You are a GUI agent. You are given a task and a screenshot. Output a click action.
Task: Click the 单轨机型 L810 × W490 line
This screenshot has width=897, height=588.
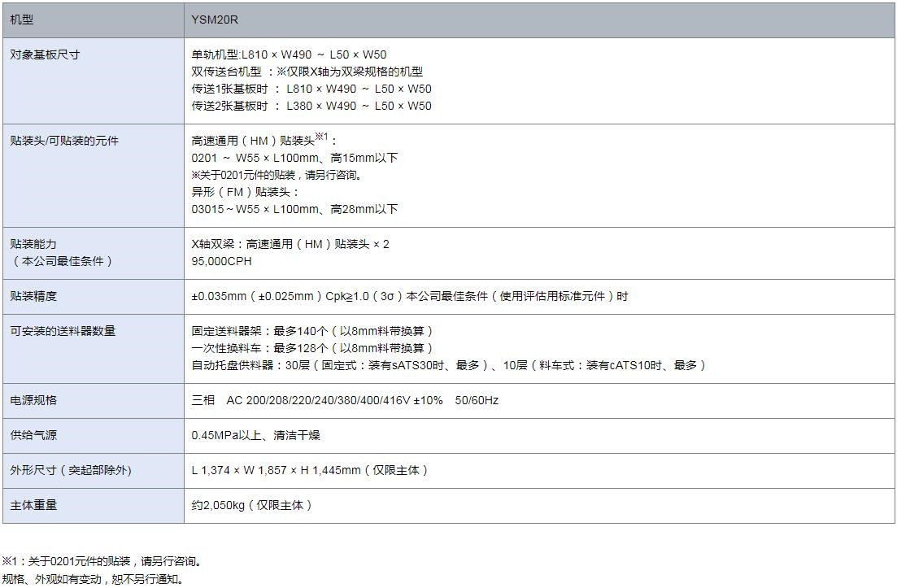pos(289,54)
